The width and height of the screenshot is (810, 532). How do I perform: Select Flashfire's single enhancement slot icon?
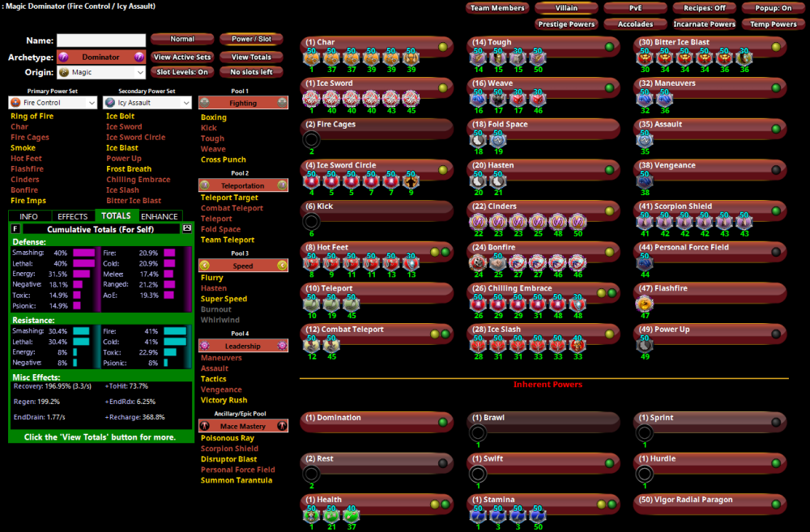[645, 304]
